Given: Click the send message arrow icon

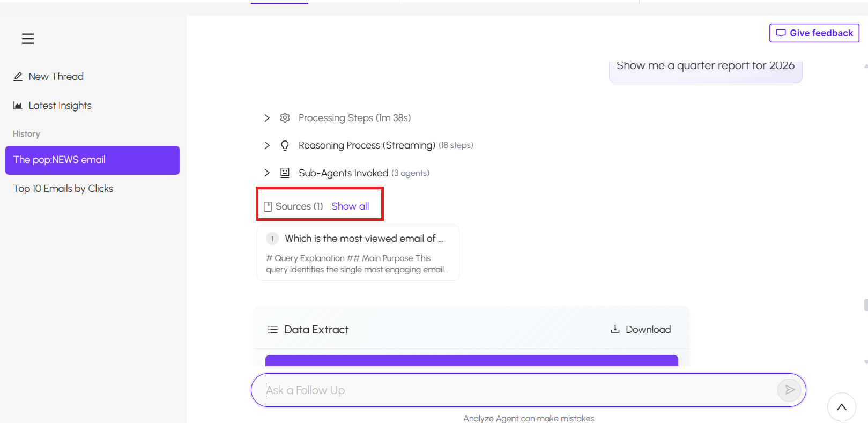Looking at the screenshot, I should (x=789, y=390).
